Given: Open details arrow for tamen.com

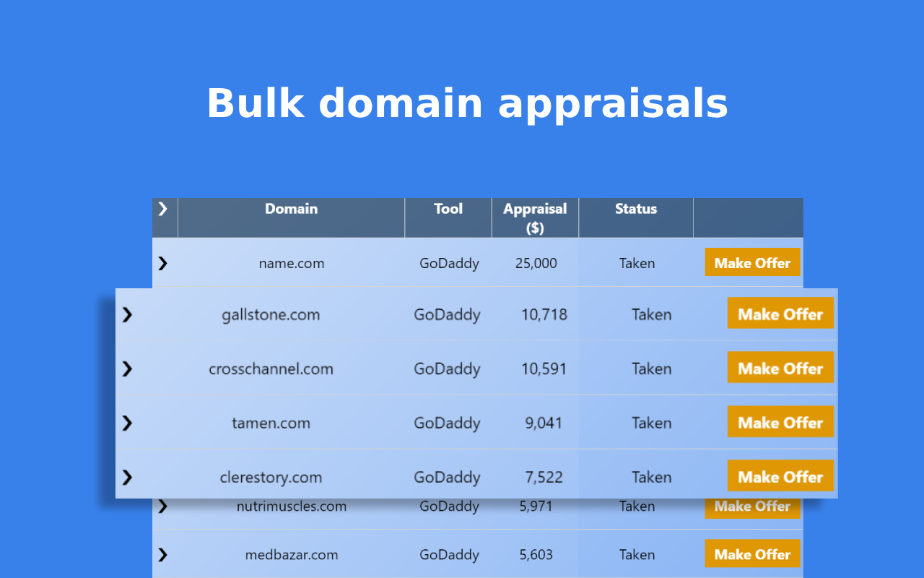Looking at the screenshot, I should coord(127,423).
